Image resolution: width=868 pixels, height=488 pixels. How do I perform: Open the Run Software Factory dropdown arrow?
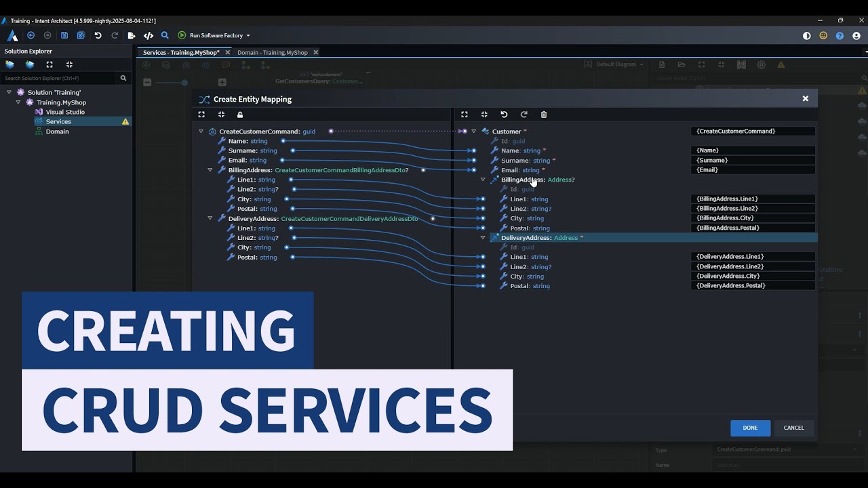click(x=248, y=35)
